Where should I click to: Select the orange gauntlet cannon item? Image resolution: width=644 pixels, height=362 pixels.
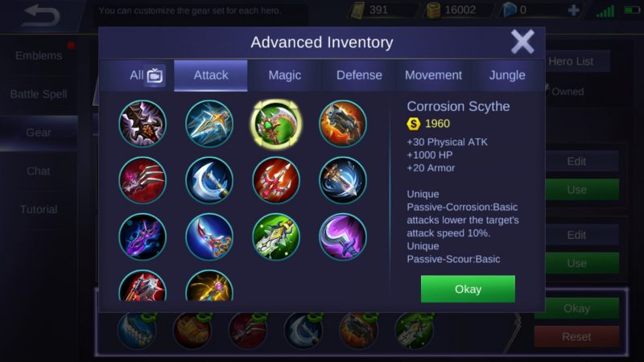[x=343, y=124]
